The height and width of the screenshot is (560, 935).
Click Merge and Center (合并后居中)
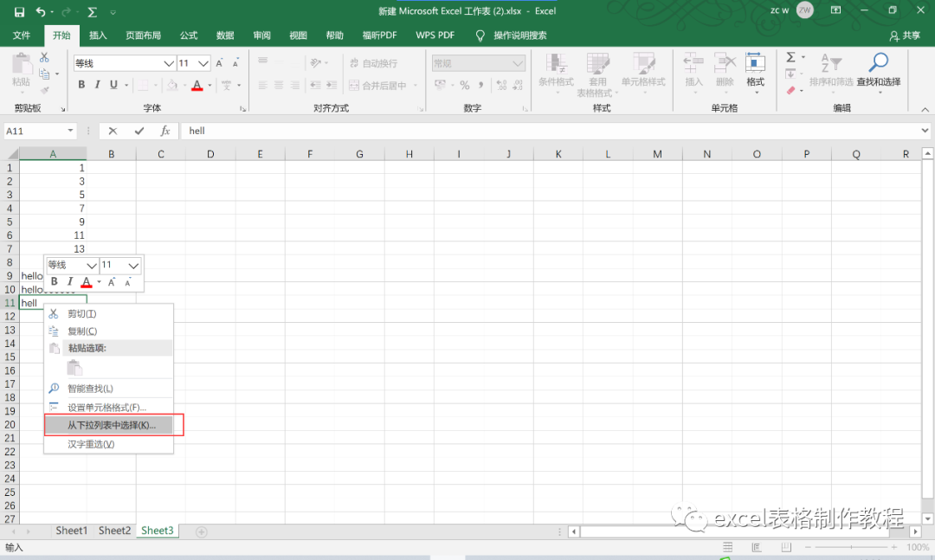pos(378,86)
